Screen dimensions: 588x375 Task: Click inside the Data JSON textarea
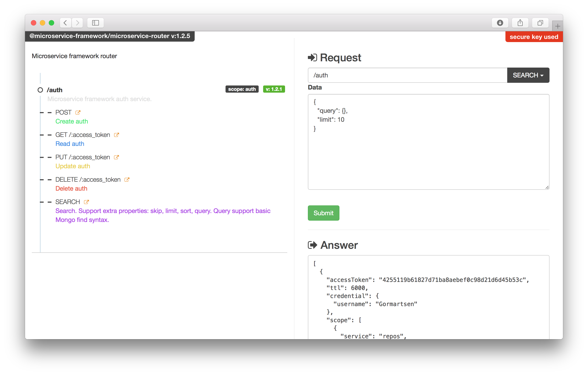pyautogui.click(x=428, y=142)
